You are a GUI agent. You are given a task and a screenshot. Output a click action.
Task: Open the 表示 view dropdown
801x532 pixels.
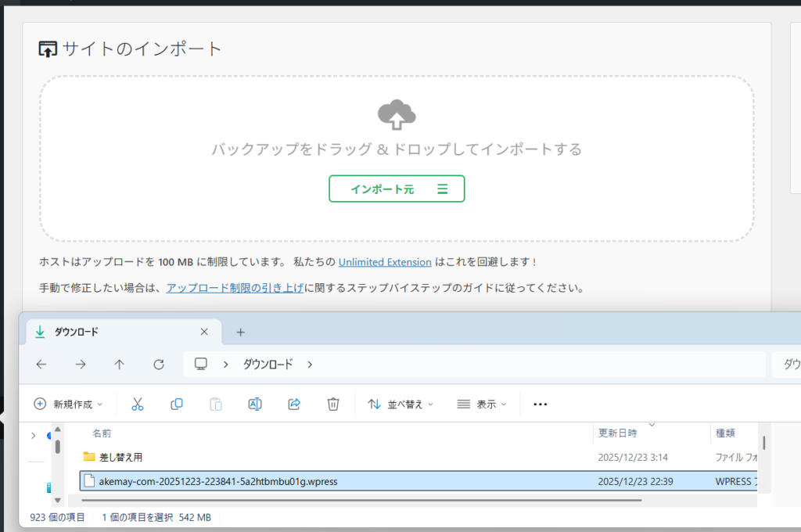tap(482, 404)
